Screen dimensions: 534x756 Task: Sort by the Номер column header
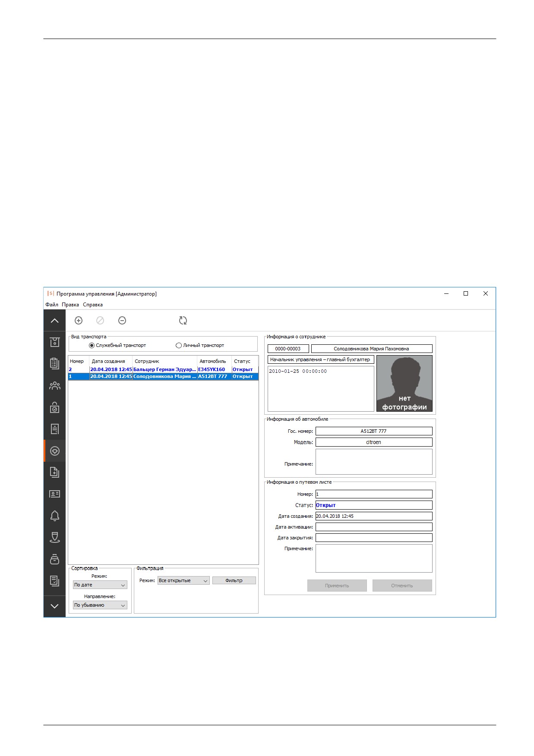(x=79, y=361)
